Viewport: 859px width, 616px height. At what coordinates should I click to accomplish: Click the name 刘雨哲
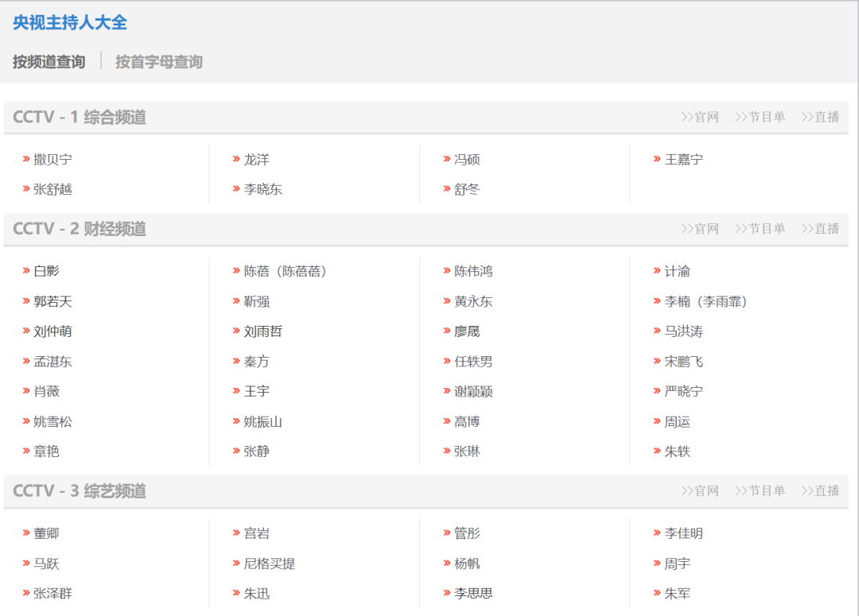[x=263, y=331]
